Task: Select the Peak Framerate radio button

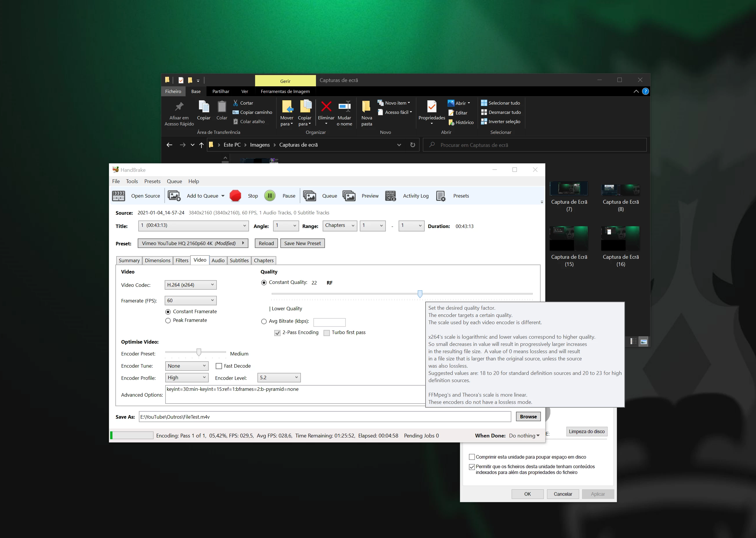Action: tap(168, 320)
